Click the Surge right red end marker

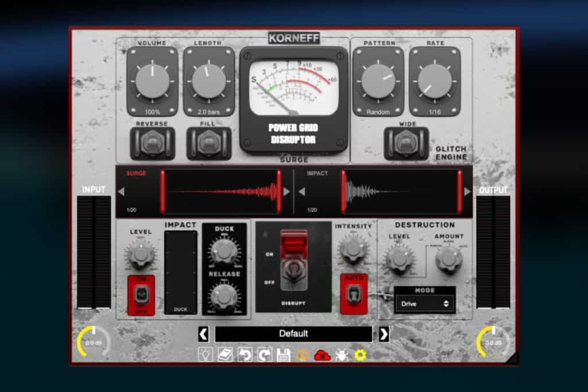(279, 192)
